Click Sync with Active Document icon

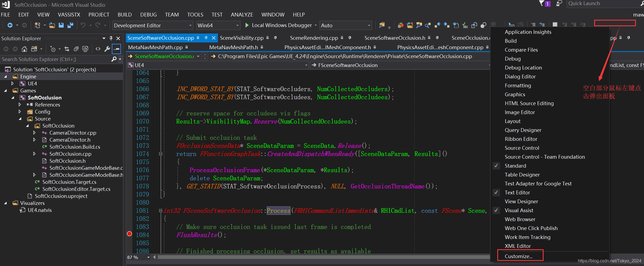point(67,49)
